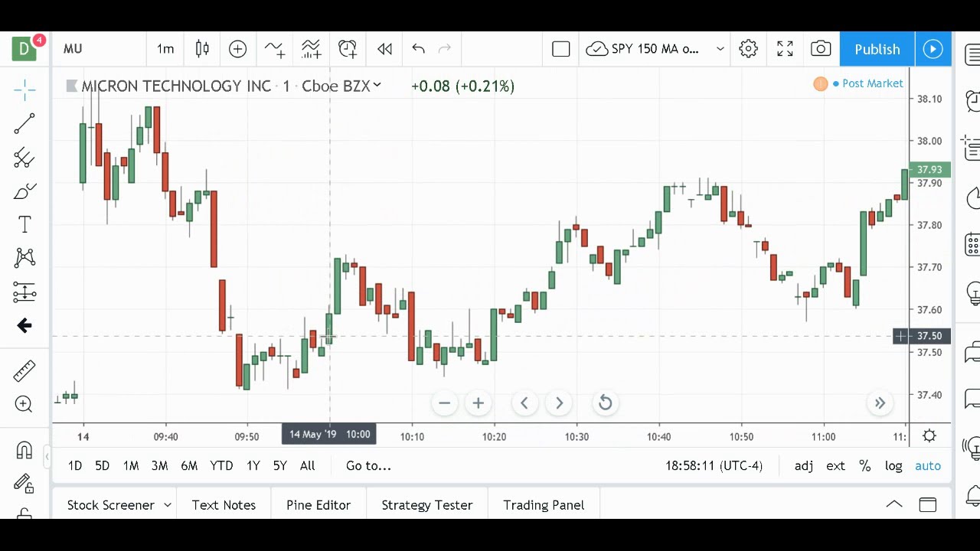Open the 1m interval selector
980x551 pixels.
pos(165,49)
